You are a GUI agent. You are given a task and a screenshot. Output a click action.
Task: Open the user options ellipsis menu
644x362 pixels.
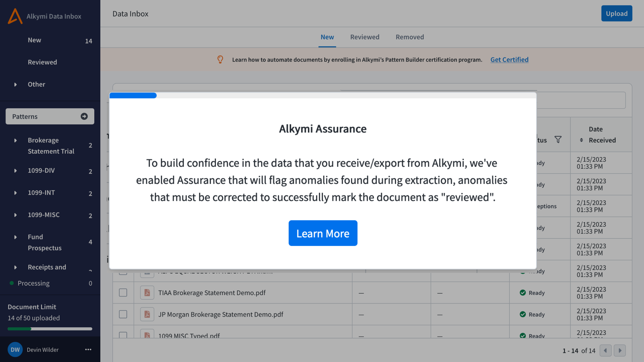tap(88, 350)
